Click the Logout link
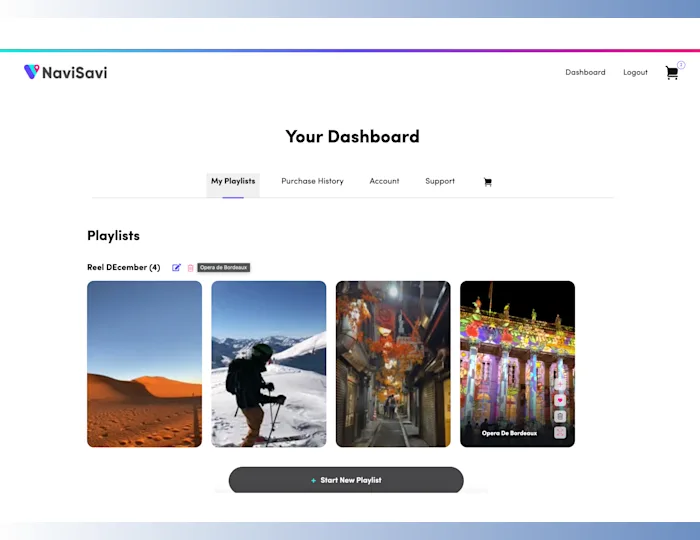This screenshot has height=540, width=700. (x=635, y=72)
